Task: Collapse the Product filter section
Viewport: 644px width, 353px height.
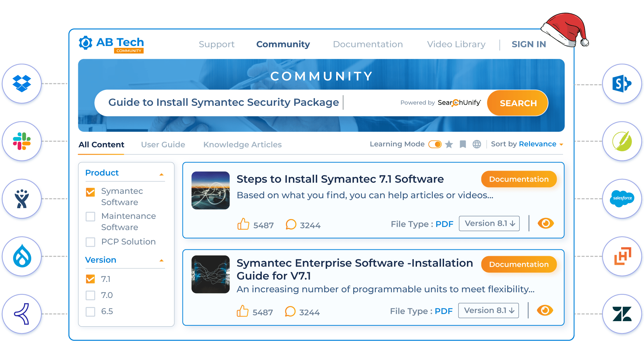Action: (x=162, y=174)
